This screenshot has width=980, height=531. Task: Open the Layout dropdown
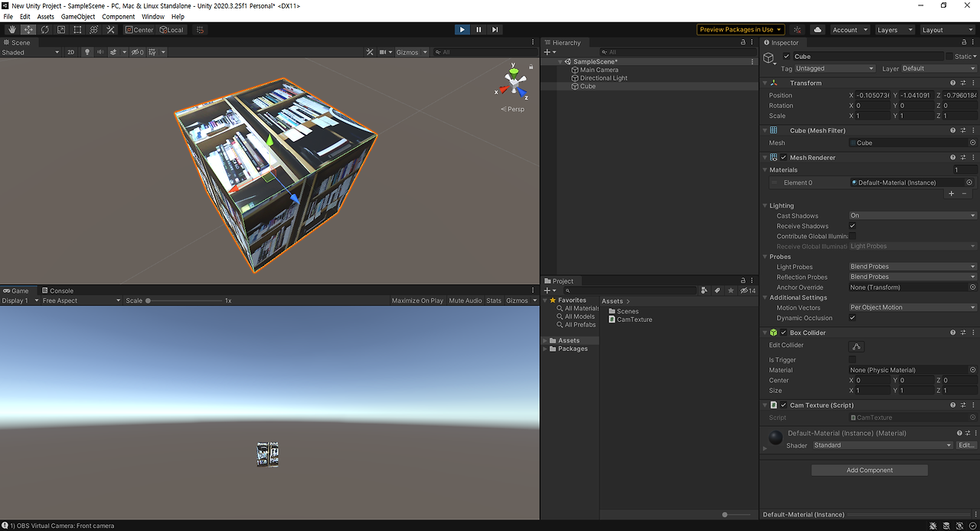coord(947,29)
